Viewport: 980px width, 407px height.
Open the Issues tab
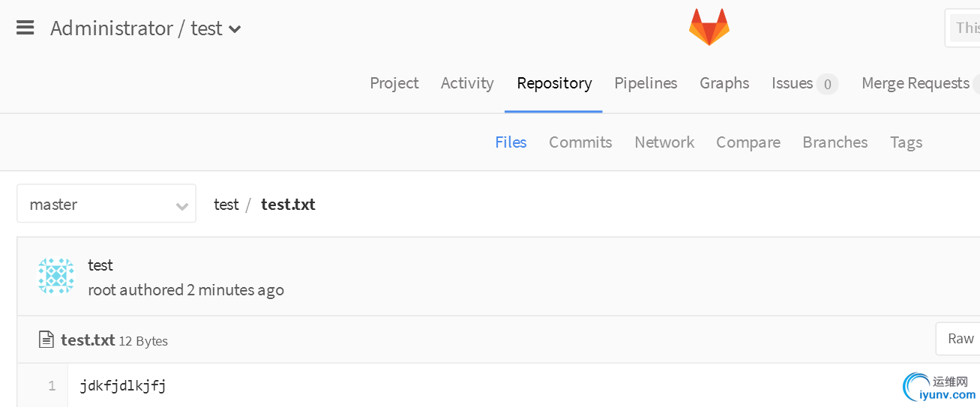pyautogui.click(x=804, y=83)
